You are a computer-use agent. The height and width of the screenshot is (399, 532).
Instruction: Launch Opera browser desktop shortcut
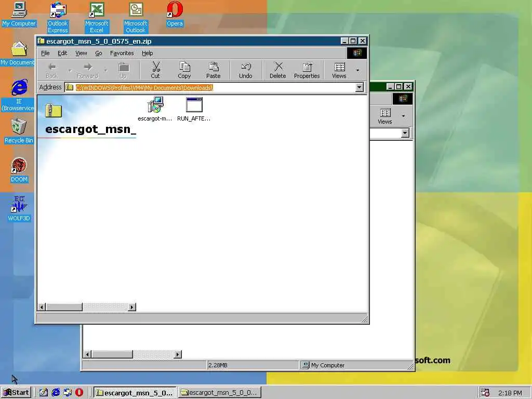click(x=175, y=14)
